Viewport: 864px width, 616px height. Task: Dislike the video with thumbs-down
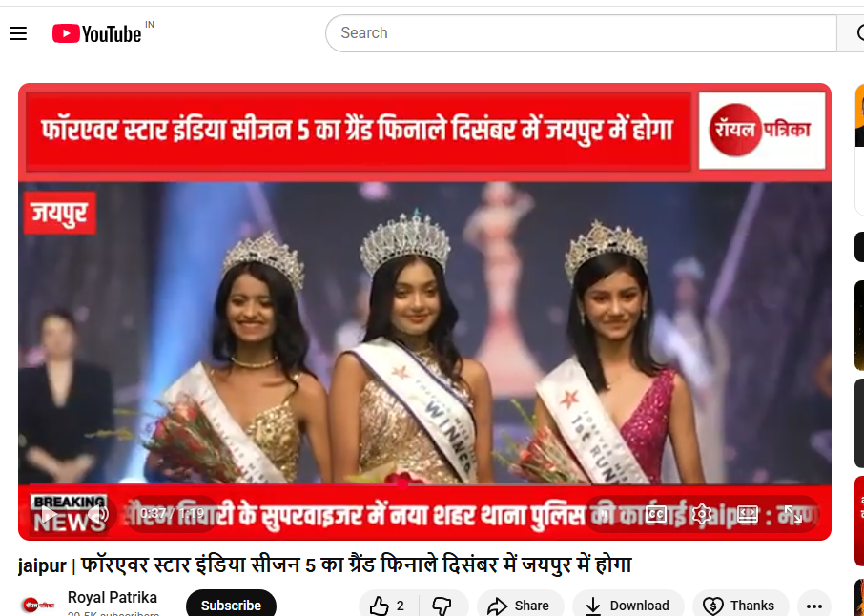443,606
